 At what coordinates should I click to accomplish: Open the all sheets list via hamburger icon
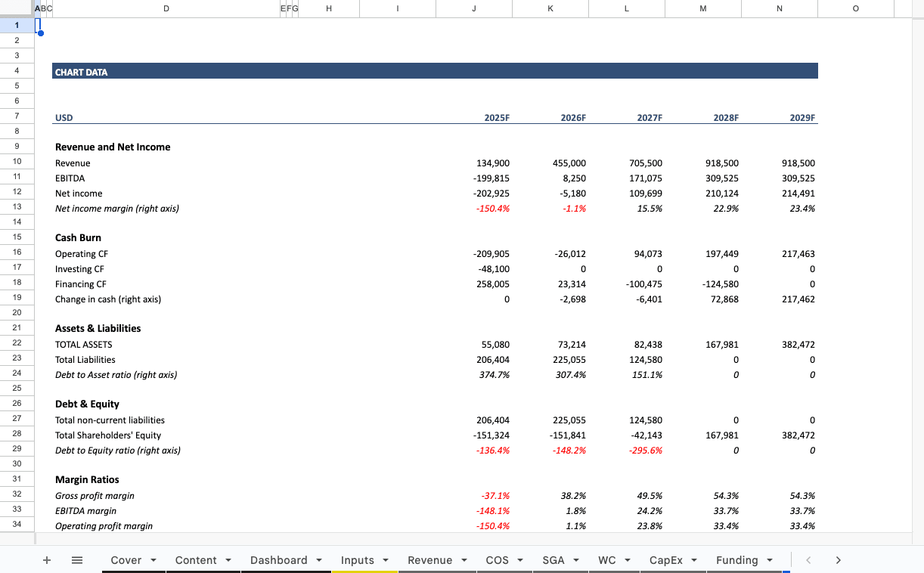pos(76,560)
